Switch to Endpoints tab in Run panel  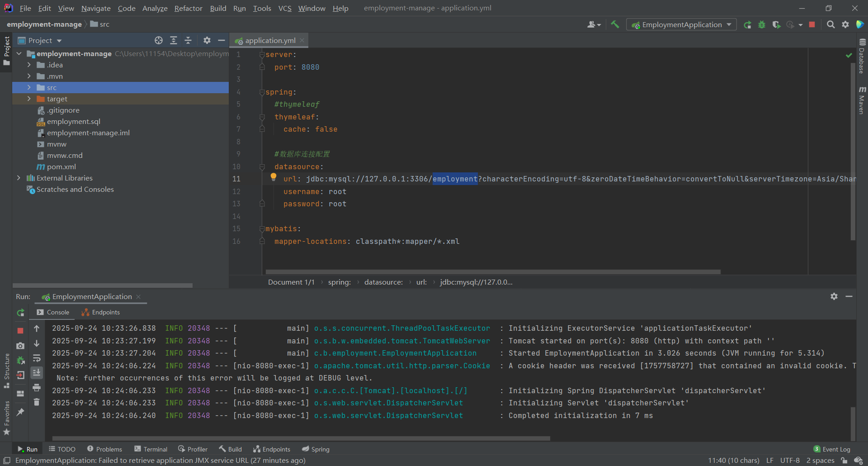click(x=101, y=312)
